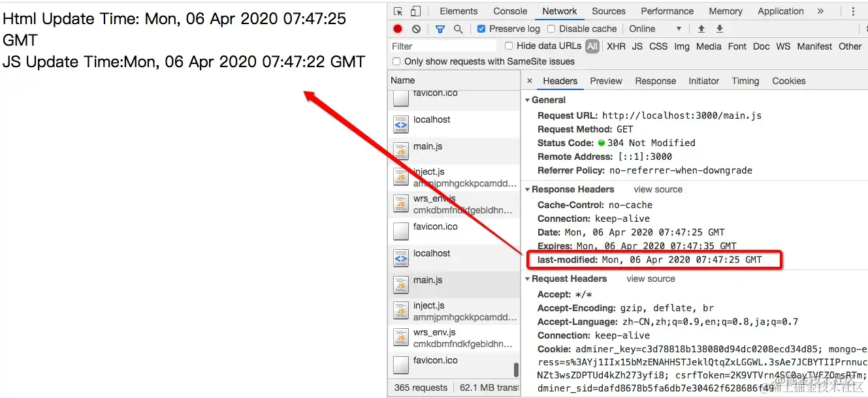
Task: Toggle the device toolbar icon
Action: point(415,11)
